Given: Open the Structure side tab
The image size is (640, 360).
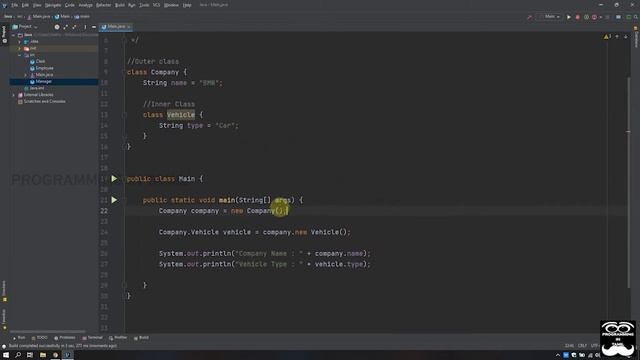Looking at the screenshot, I should point(4,291).
